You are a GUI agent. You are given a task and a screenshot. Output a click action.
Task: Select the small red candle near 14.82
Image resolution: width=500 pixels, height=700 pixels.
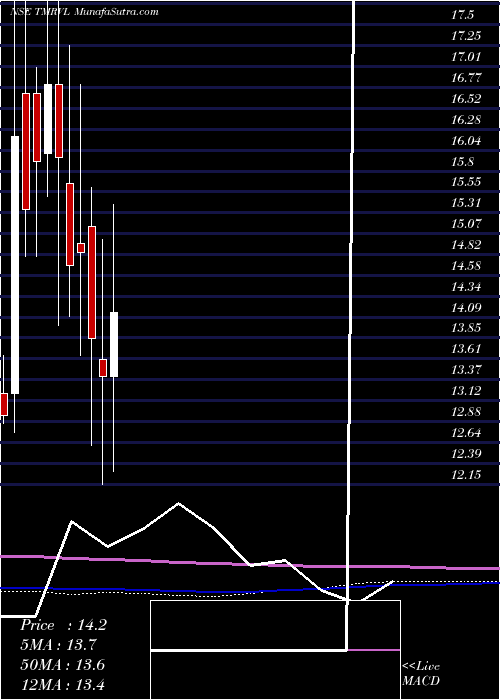tap(81, 248)
